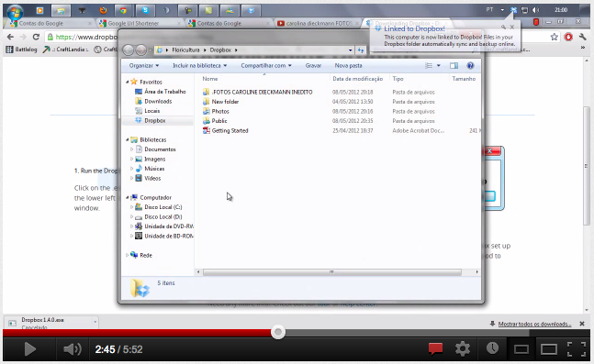Collapse the Bibliotecas tree group
594x364 pixels.
(128, 139)
